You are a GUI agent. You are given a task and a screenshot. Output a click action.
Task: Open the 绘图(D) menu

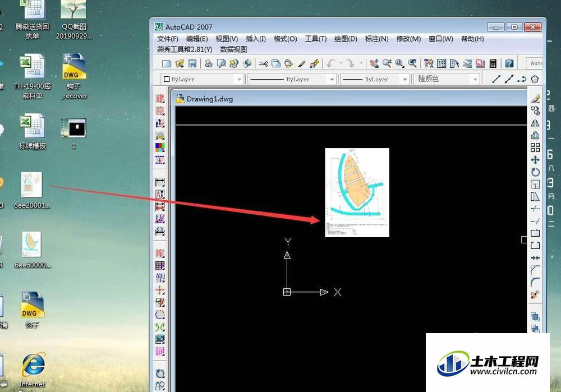point(346,39)
